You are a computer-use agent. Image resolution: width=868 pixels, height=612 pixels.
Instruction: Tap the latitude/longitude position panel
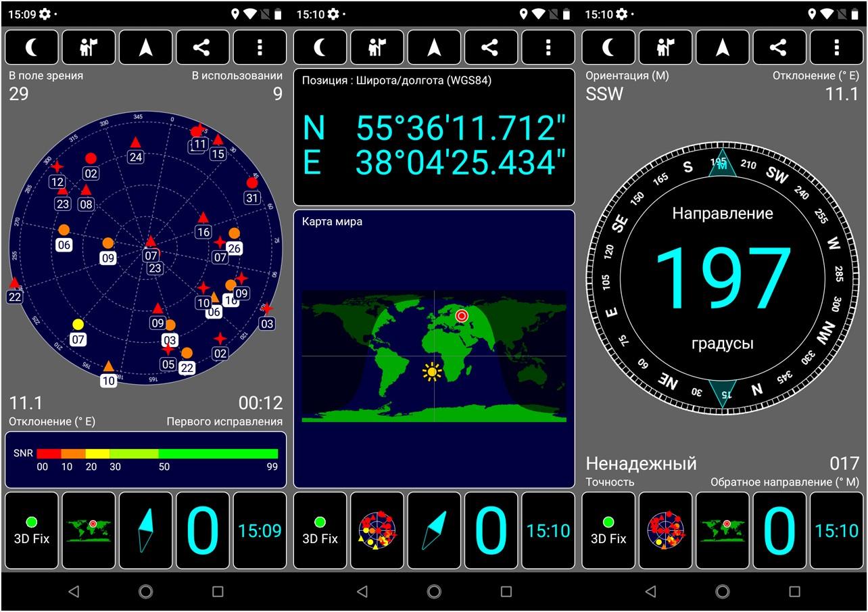point(434,137)
